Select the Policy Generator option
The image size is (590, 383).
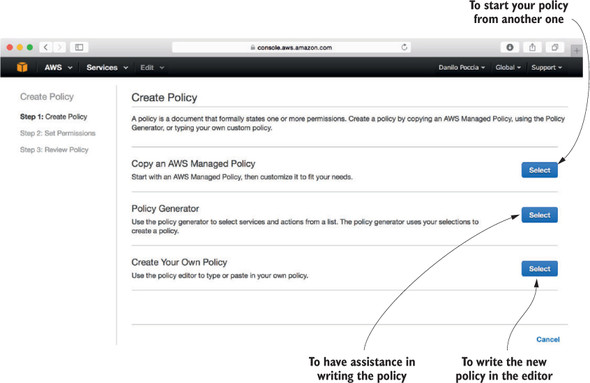tap(540, 215)
